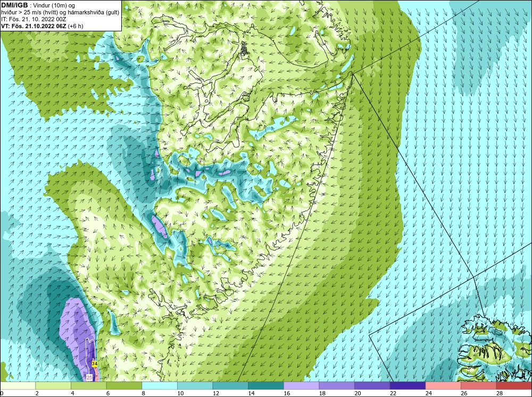Click the "2" scale label
The width and height of the screenshot is (532, 397).
37,393
